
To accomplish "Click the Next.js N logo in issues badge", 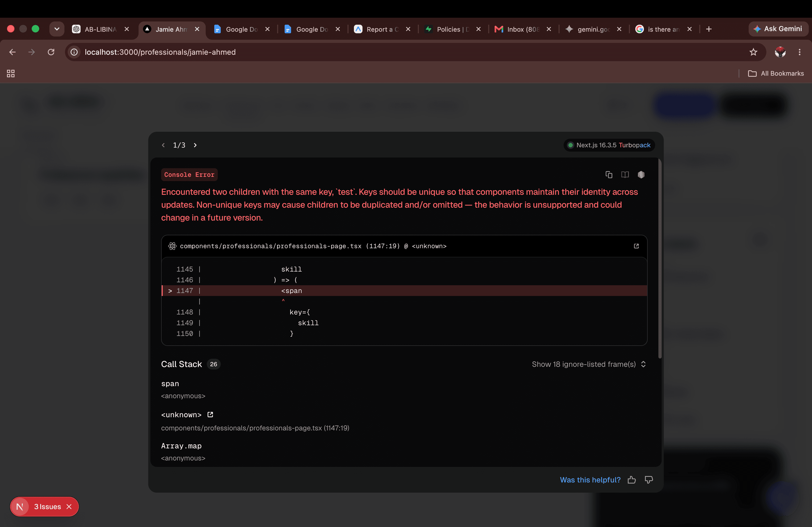I will pos(20,507).
